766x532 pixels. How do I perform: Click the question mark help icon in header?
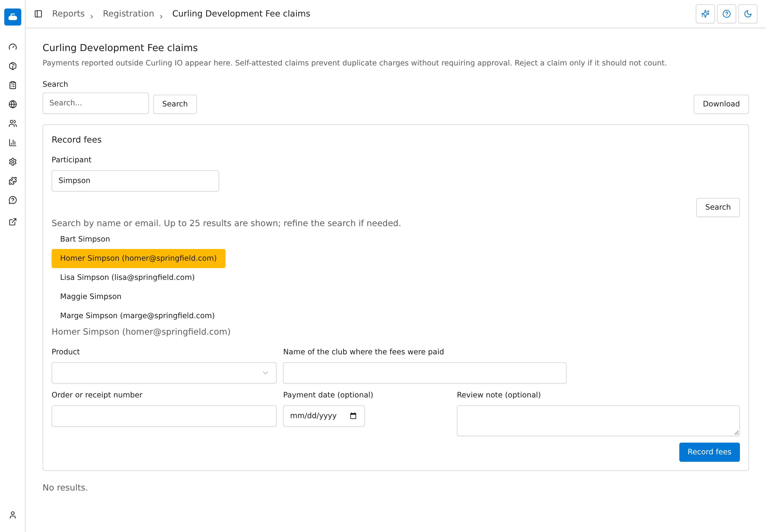pos(727,14)
